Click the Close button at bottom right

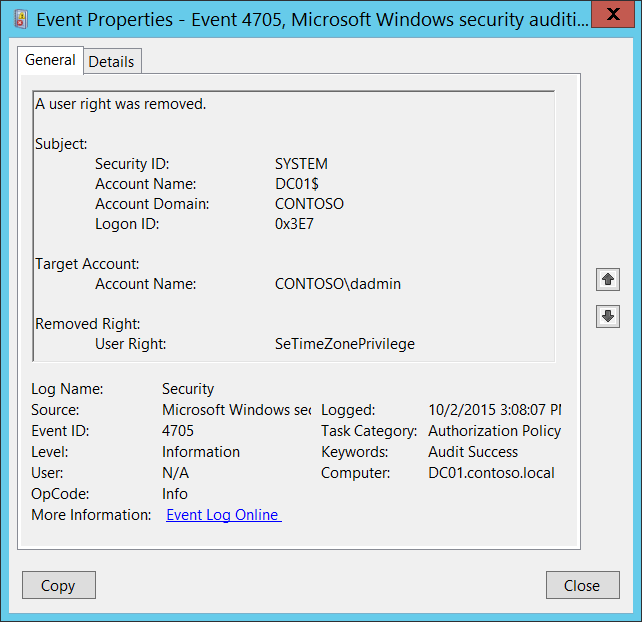[x=581, y=586]
